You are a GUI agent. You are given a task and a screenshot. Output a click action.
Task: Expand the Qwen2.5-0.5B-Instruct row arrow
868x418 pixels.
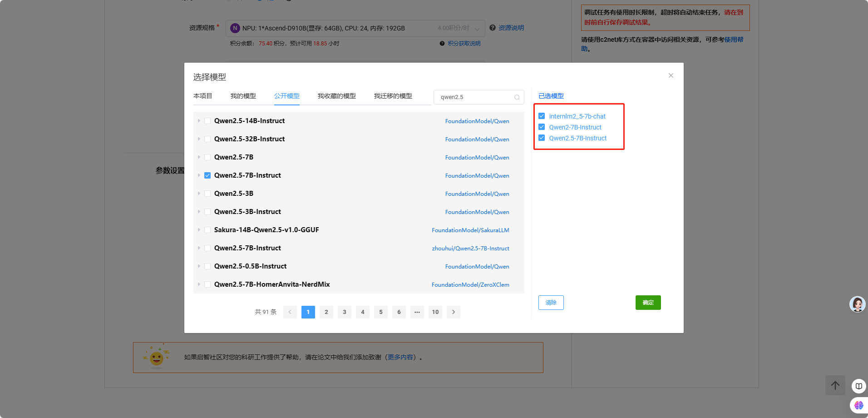click(199, 266)
